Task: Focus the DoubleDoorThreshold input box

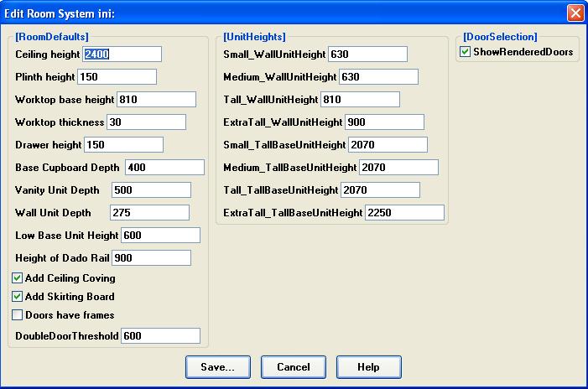Action: pos(160,336)
